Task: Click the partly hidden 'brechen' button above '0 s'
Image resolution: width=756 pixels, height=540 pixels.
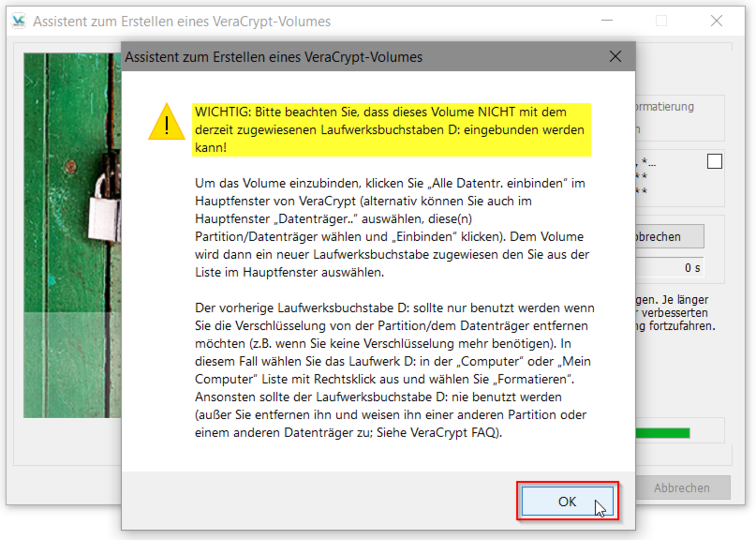Action: pos(670,237)
